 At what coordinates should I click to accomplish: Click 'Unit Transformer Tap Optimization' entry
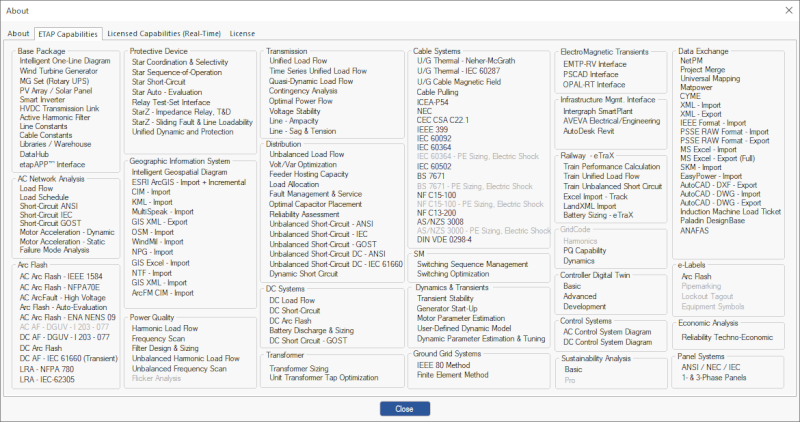(324, 378)
